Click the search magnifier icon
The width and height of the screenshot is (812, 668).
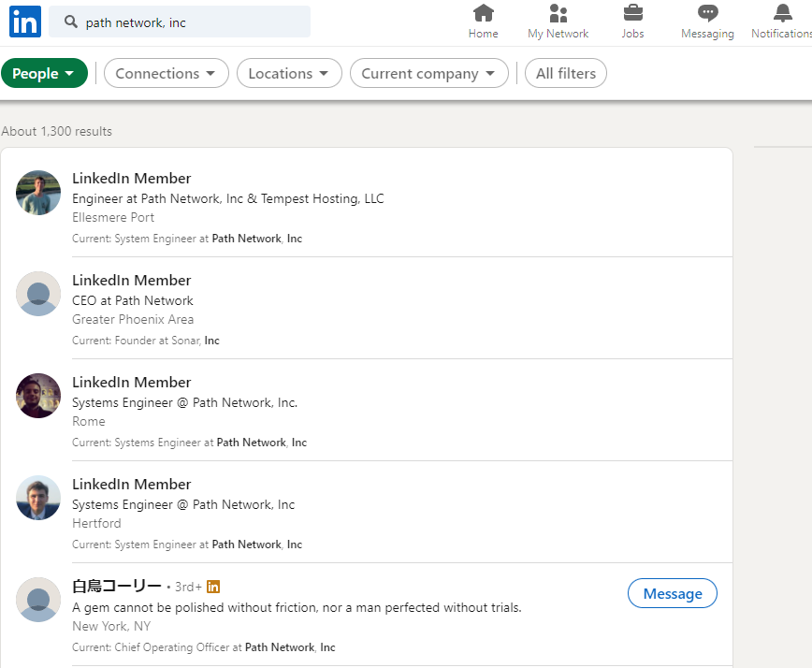[x=70, y=22]
